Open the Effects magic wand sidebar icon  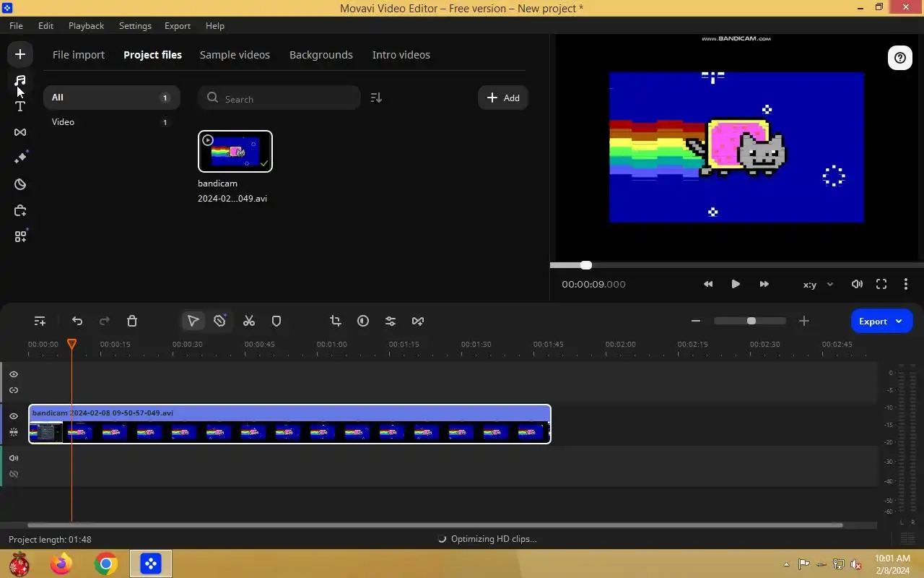click(20, 158)
